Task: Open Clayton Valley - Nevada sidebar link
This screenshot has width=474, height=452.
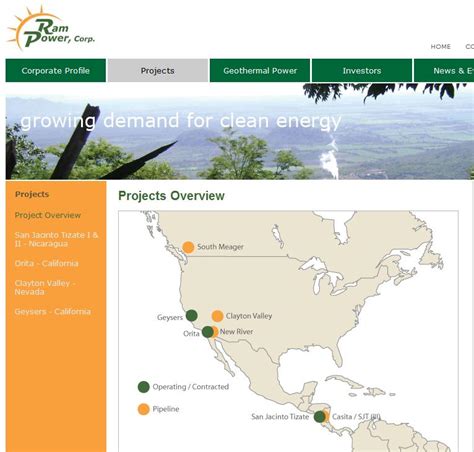Action: point(45,287)
